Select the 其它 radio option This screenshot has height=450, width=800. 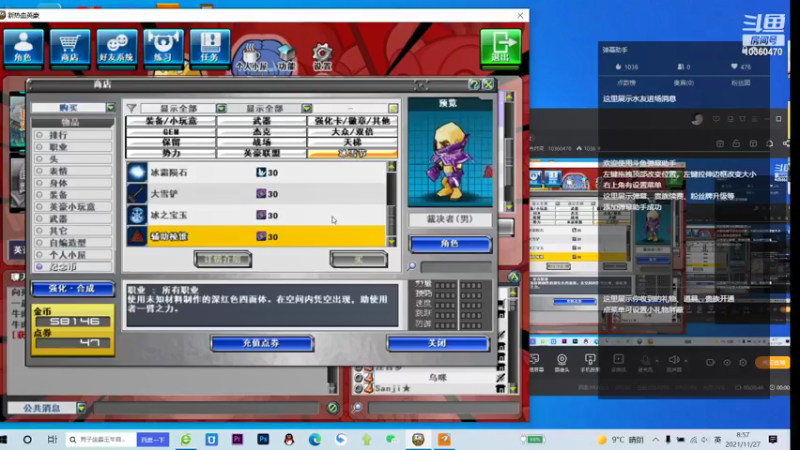[39, 231]
